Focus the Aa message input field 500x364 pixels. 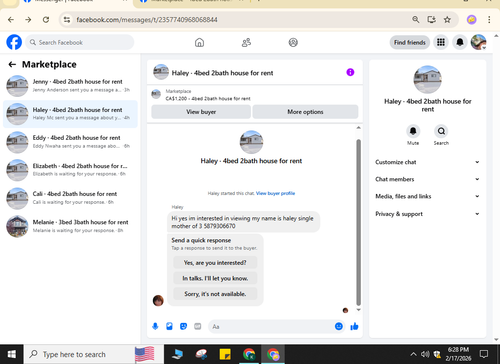(272, 326)
